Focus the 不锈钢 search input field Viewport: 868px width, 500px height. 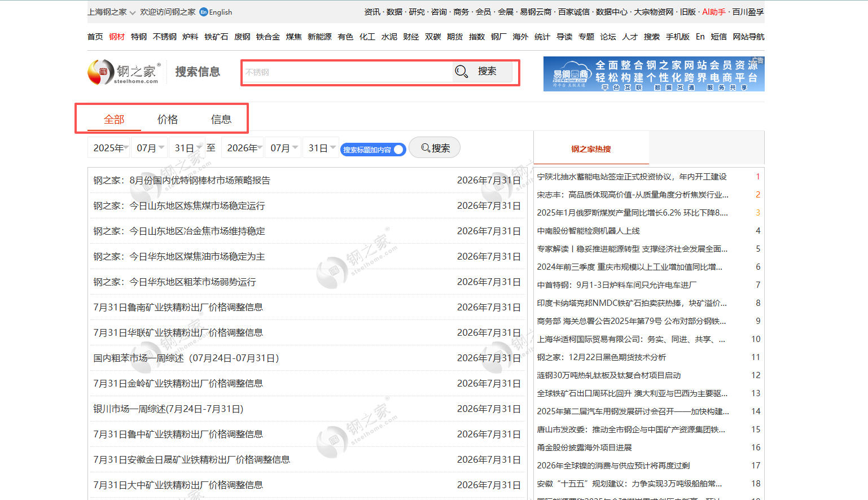347,72
